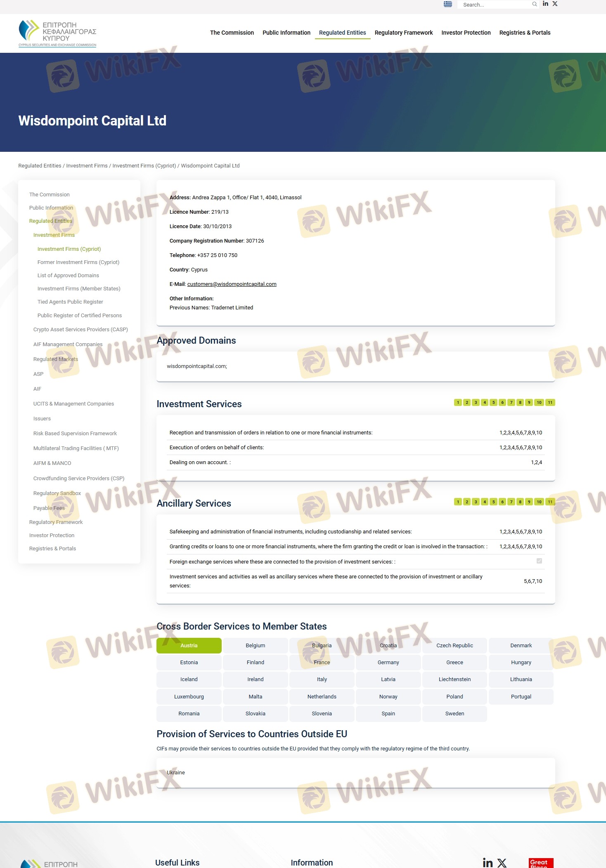Click the Ukraine entry outside EU
606x868 pixels.
point(176,773)
